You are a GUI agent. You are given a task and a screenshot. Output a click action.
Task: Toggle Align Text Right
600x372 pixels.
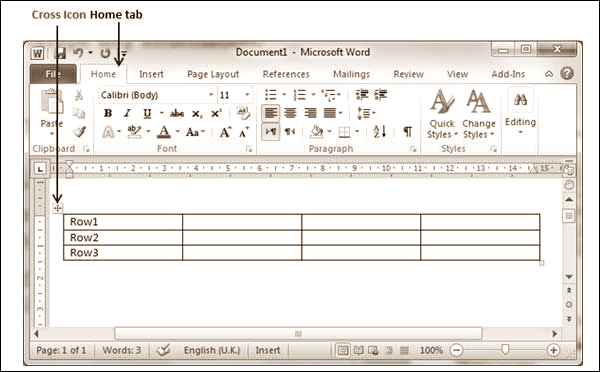coord(310,113)
